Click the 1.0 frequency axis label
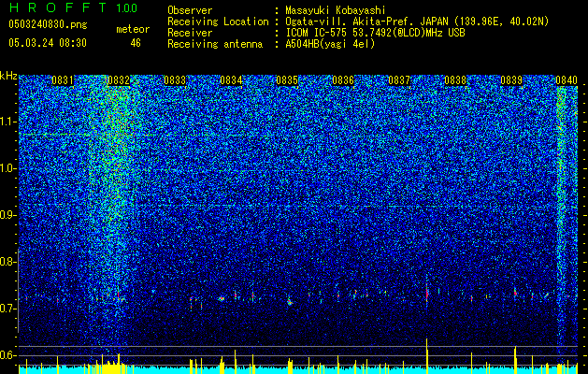 (8, 168)
